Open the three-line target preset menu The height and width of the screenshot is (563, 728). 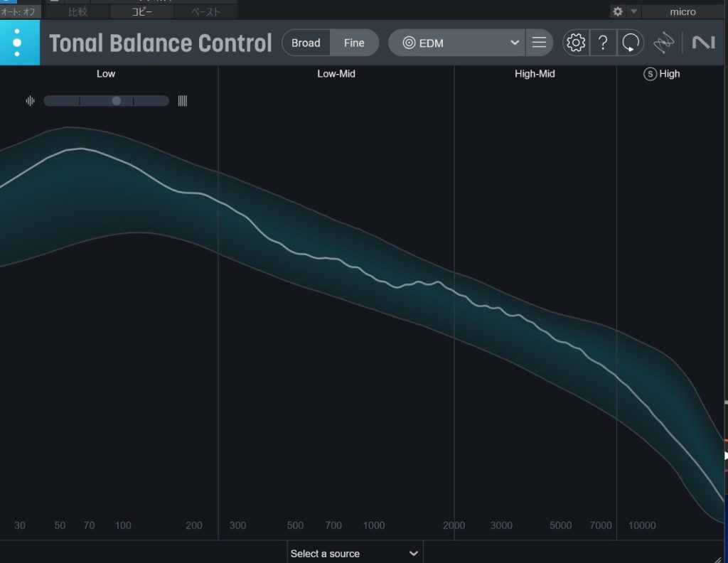pos(539,43)
